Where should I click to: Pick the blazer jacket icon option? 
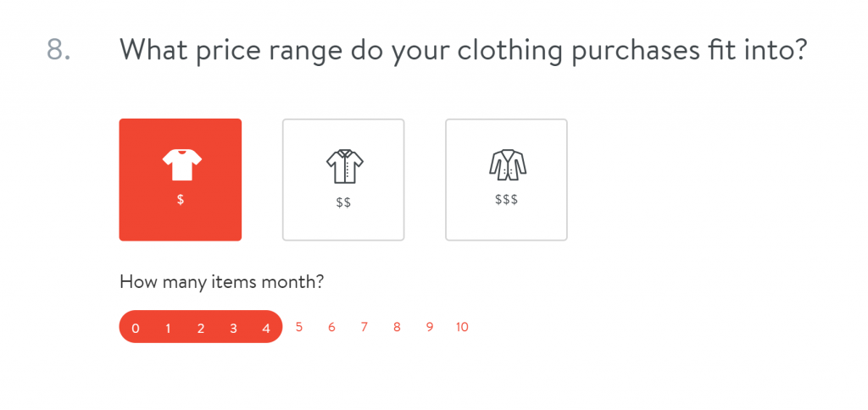coord(507,164)
